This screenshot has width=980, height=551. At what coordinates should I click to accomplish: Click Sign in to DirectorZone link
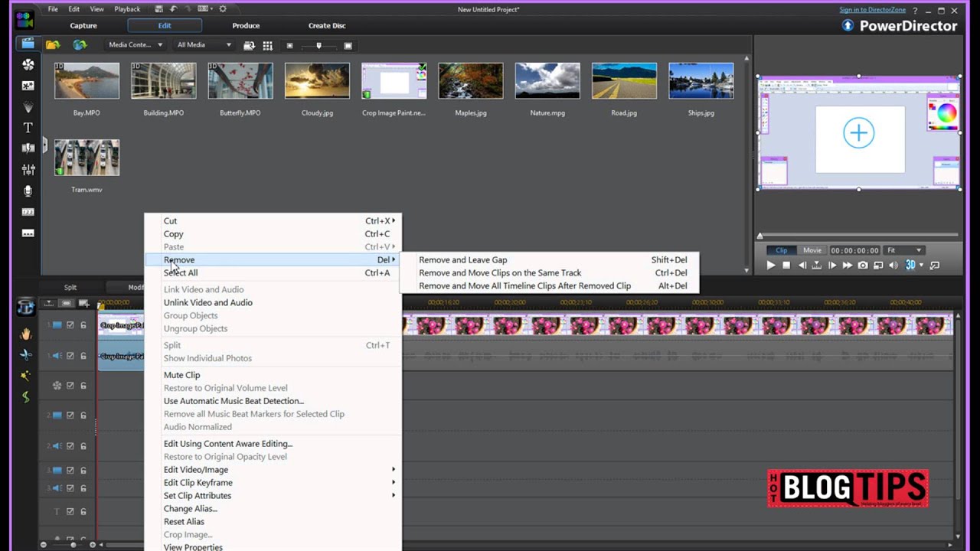click(872, 10)
